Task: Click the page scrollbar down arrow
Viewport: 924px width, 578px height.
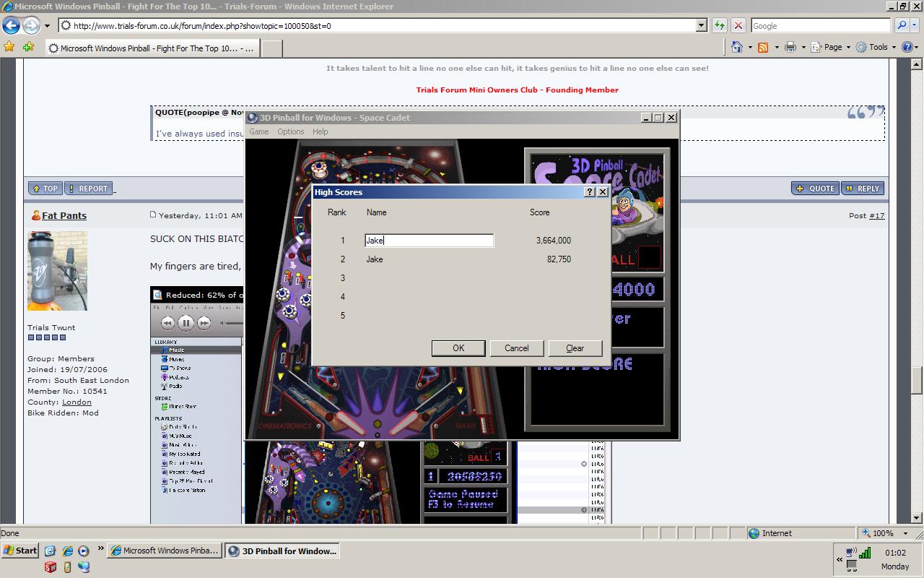Action: (x=917, y=517)
